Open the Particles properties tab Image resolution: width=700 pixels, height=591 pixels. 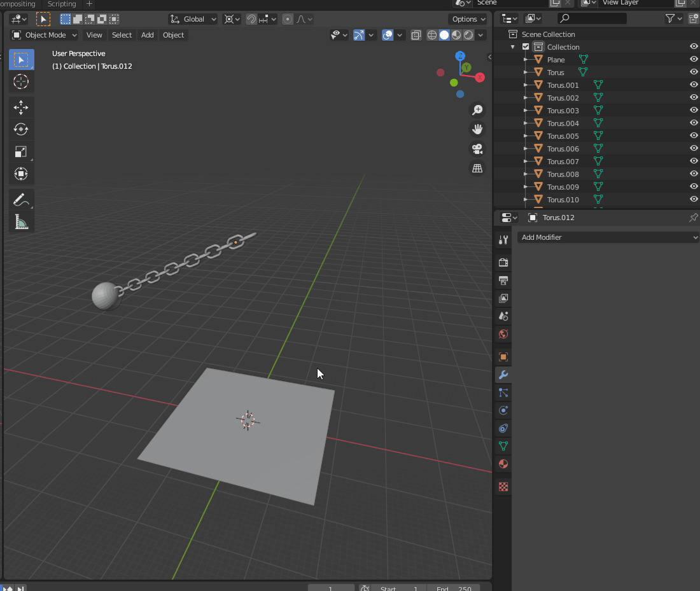click(503, 393)
